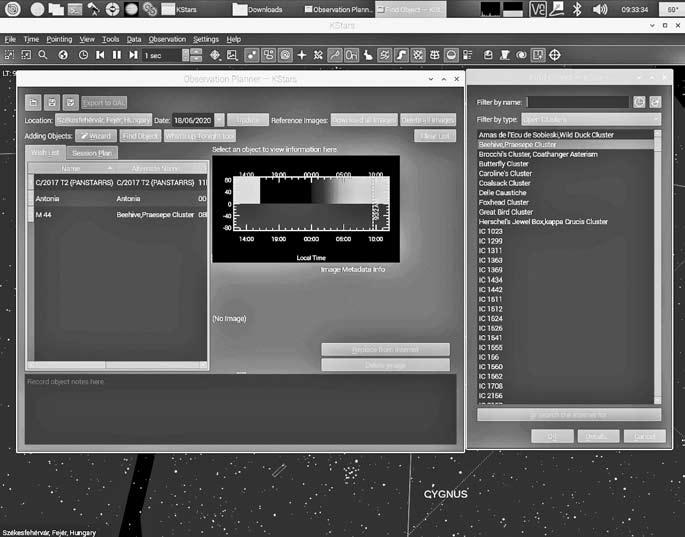Click second save icon in Observation Planner
The width and height of the screenshot is (685, 537).
52,103
